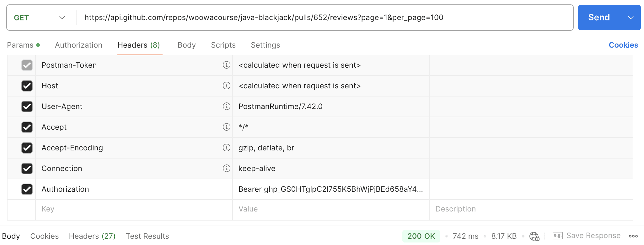The width and height of the screenshot is (644, 245).
Task: Open the GET method dropdown
Action: pyautogui.click(x=40, y=18)
